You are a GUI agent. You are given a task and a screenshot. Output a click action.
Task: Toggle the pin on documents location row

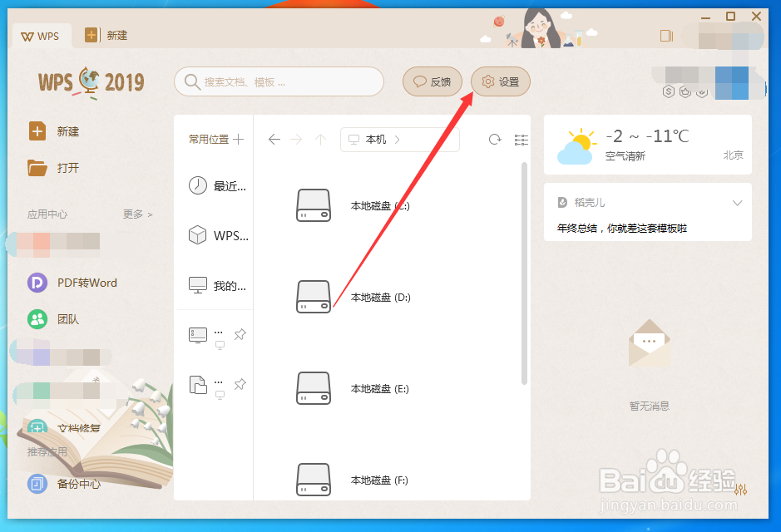tap(240, 384)
